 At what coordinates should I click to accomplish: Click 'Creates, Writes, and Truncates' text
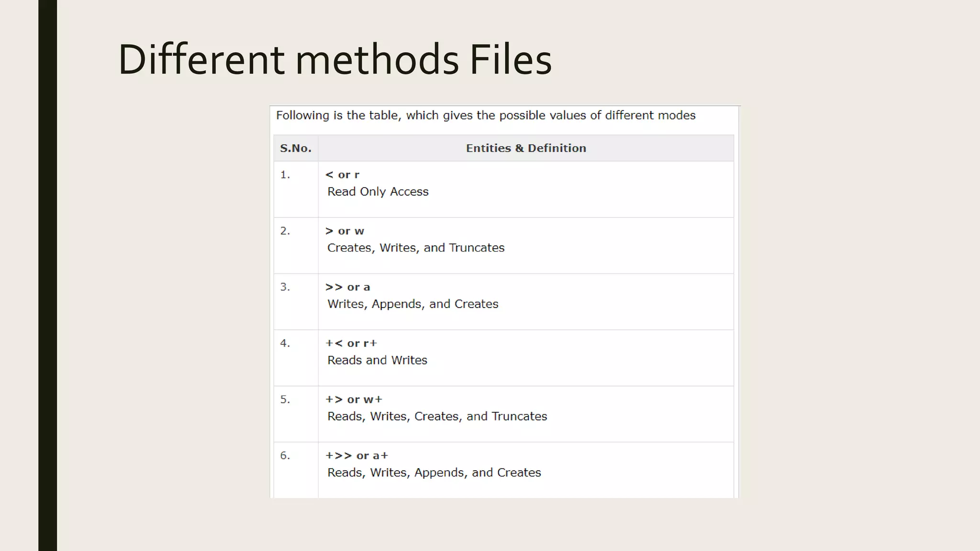416,248
